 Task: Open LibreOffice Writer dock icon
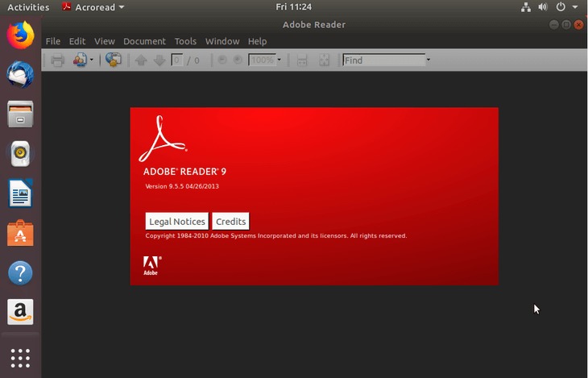pyautogui.click(x=20, y=193)
